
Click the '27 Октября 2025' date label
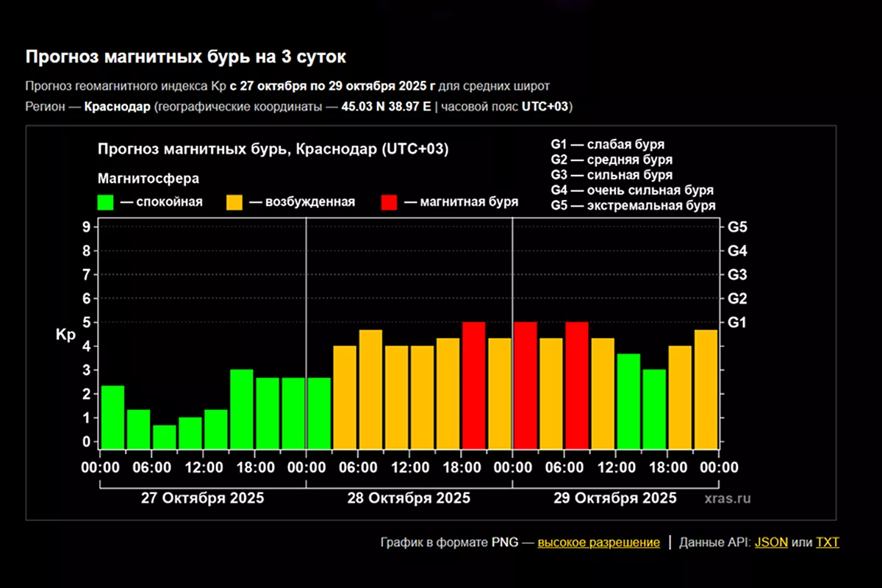[x=202, y=498]
